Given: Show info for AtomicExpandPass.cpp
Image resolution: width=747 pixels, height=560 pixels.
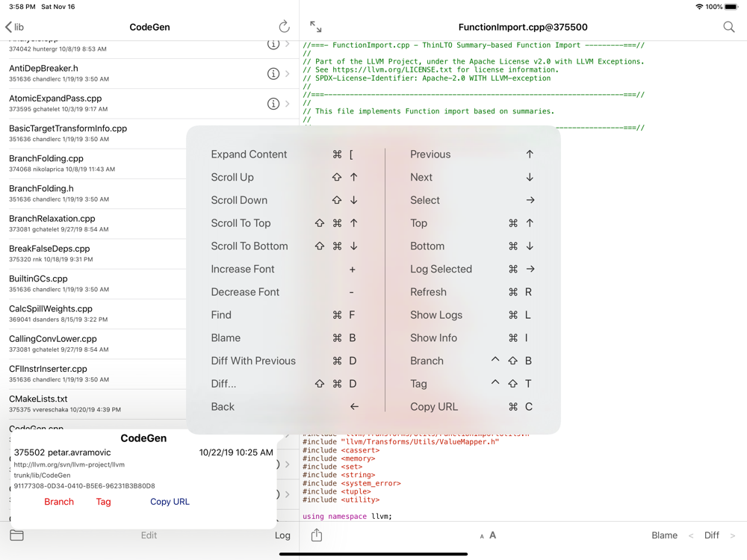Looking at the screenshot, I should point(273,103).
